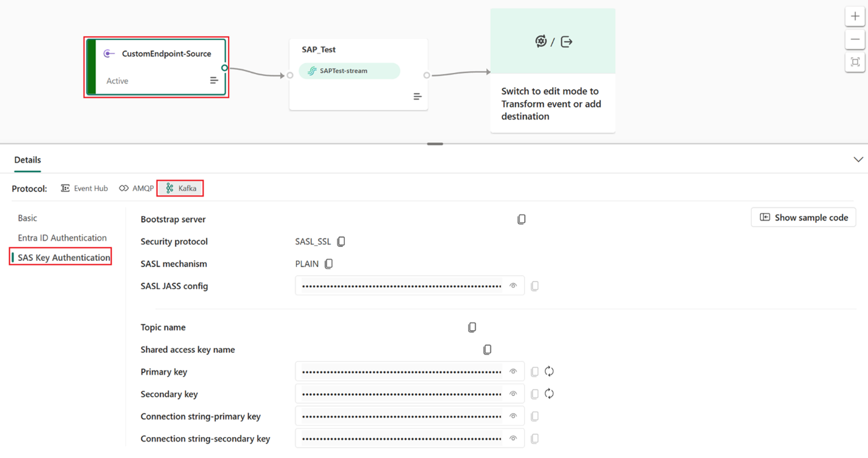Fit the diagram to view
This screenshot has width=868, height=458.
(855, 62)
